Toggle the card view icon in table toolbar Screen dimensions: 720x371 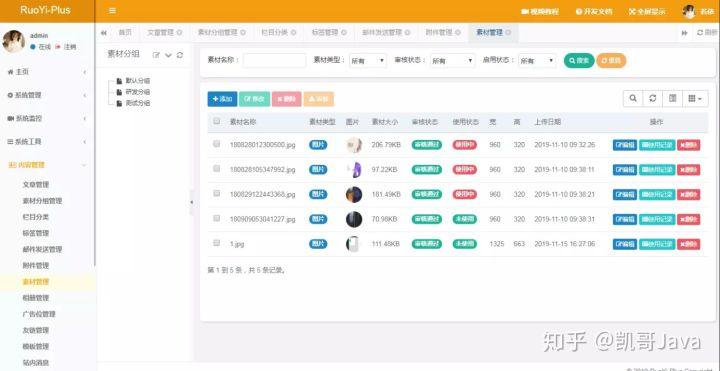[x=672, y=98]
